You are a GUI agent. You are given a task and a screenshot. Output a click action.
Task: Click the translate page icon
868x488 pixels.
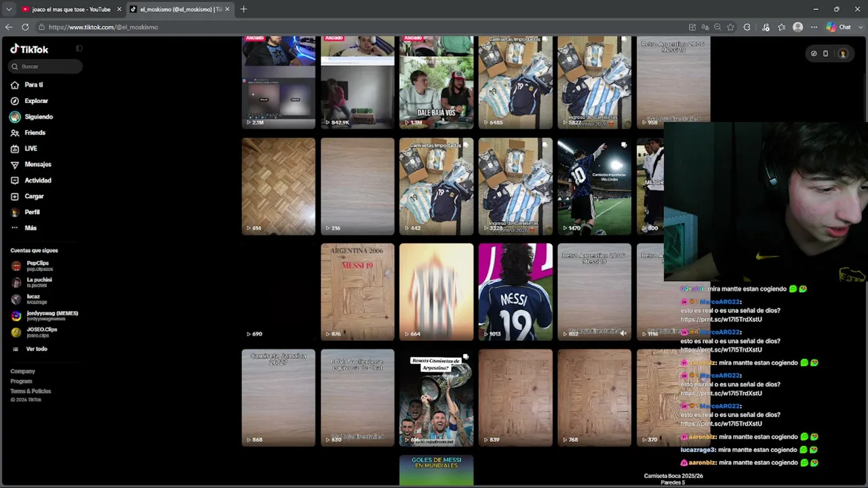705,27
